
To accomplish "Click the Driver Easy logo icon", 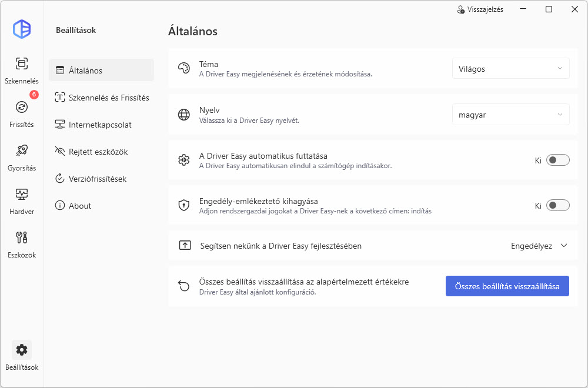I will coord(22,29).
